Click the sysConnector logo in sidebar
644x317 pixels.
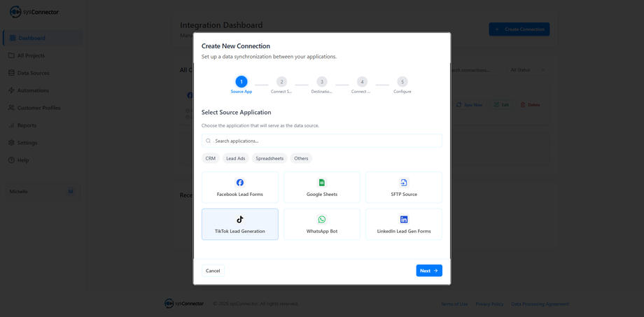coord(34,12)
